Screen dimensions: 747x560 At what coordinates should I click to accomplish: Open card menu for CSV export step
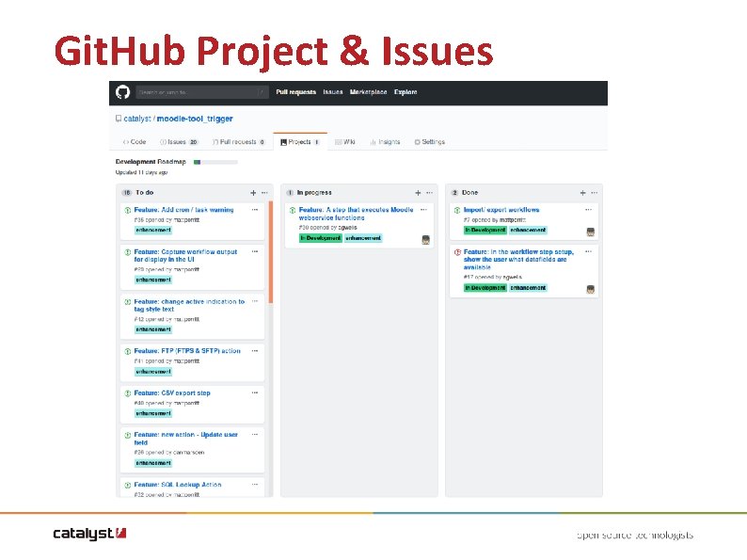255,392
